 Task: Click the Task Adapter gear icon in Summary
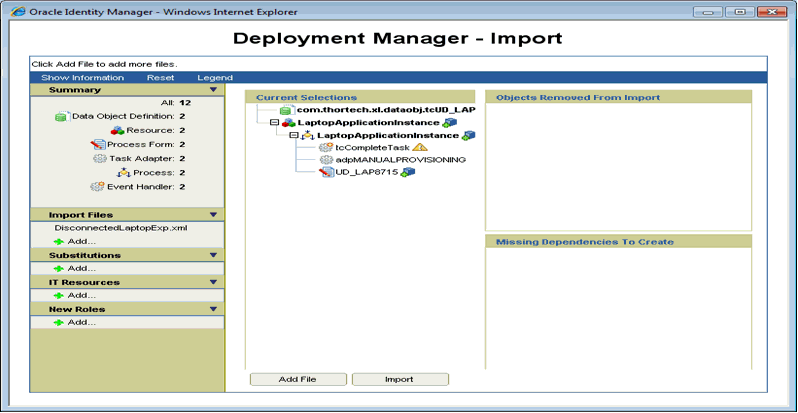tap(100, 159)
